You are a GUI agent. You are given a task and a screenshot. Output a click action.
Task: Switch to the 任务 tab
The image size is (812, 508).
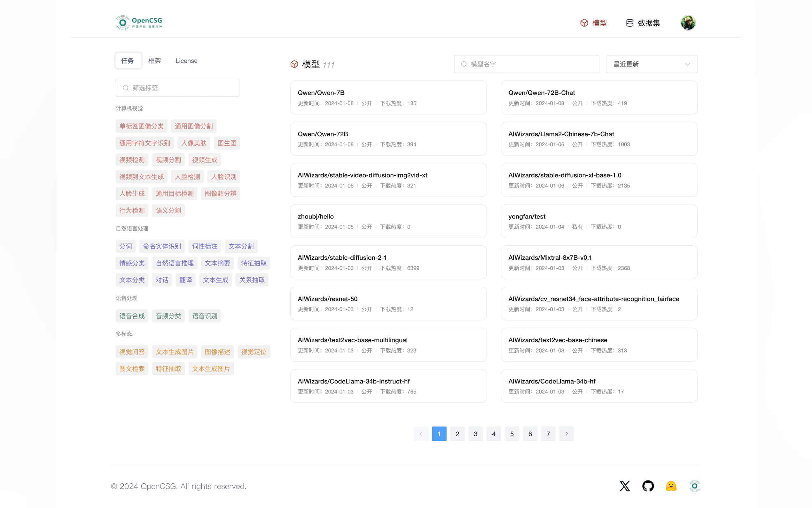point(128,61)
